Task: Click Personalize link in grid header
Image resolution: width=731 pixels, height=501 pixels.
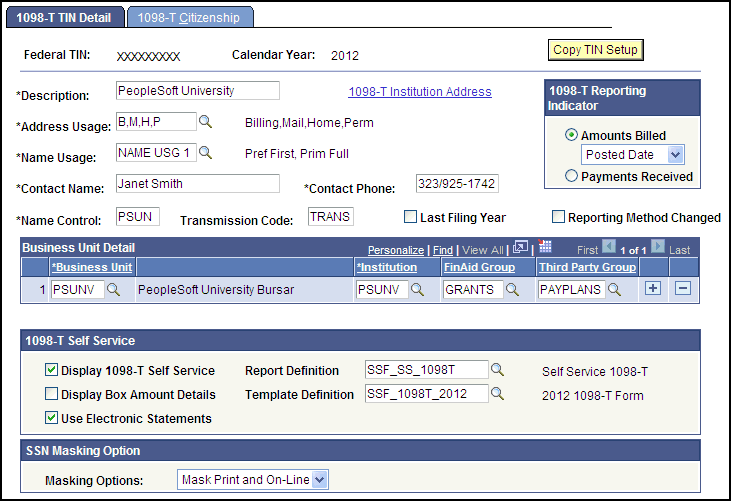Action: pyautogui.click(x=396, y=250)
